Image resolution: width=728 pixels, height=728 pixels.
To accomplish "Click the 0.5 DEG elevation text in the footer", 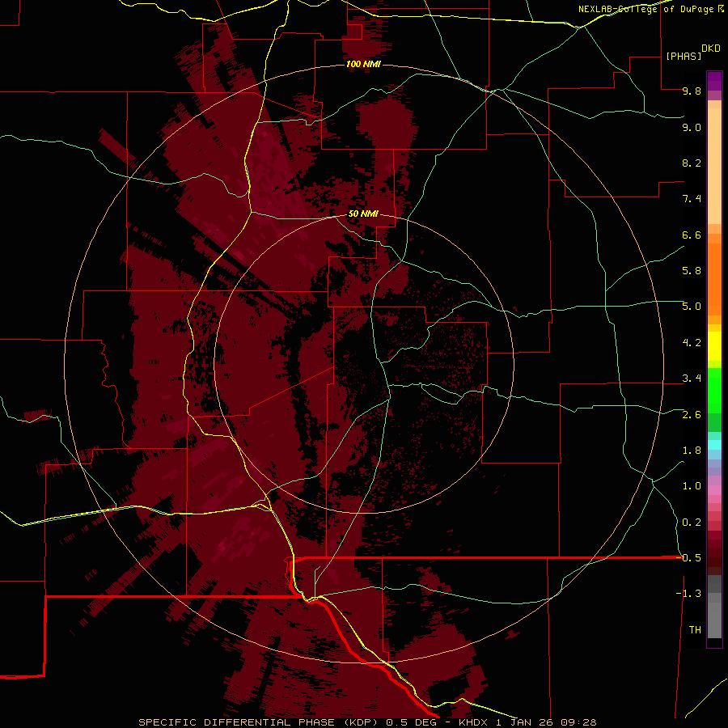I will [412, 722].
